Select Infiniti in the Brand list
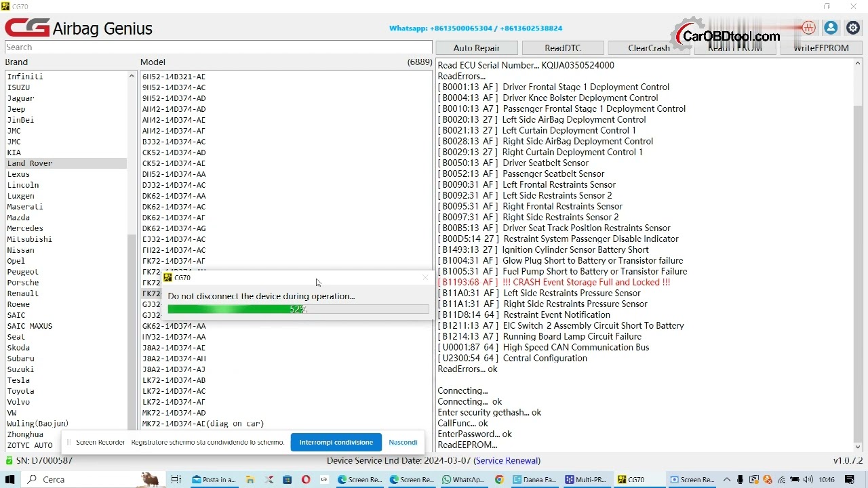This screenshot has height=488, width=868. point(66,77)
